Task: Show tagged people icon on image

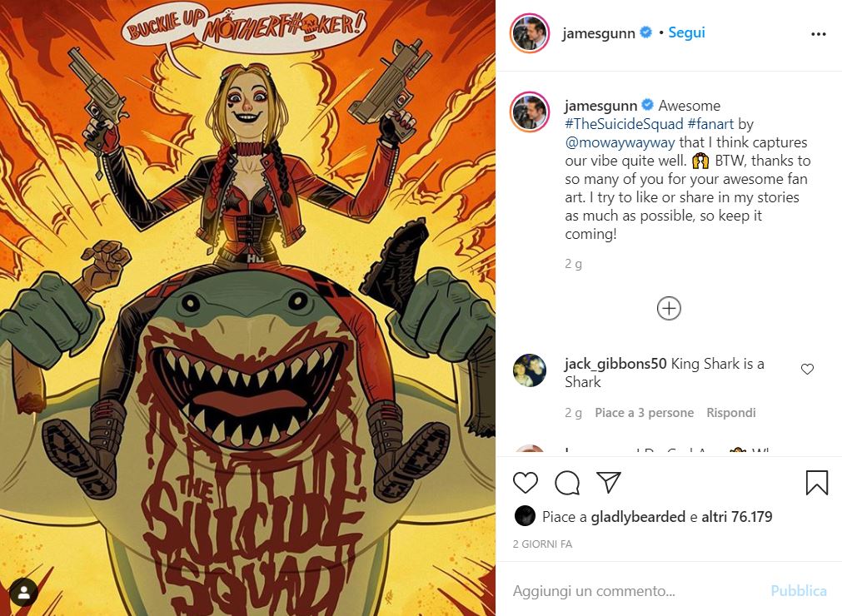Action: tap(24, 593)
